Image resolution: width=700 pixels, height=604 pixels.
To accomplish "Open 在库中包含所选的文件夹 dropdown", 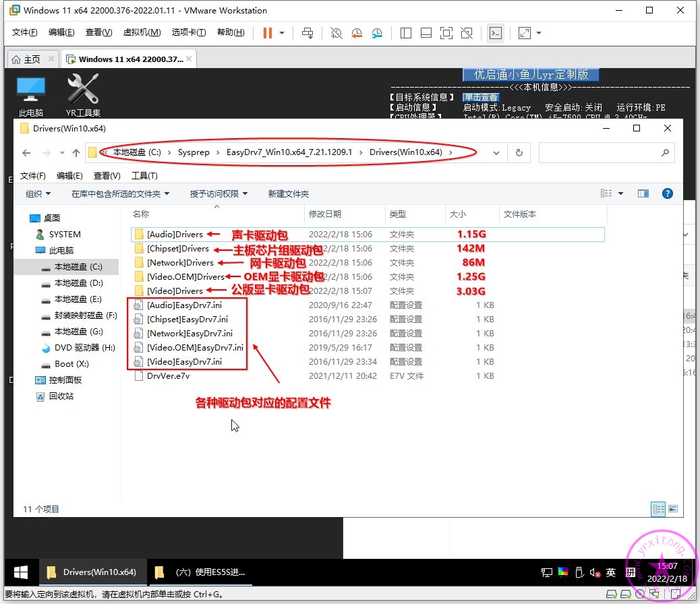I will 121,193.
